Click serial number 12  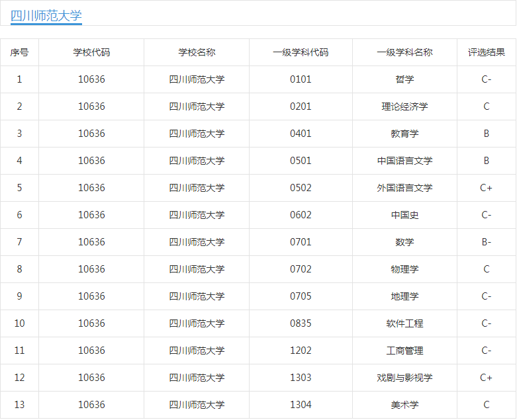[x=20, y=378]
